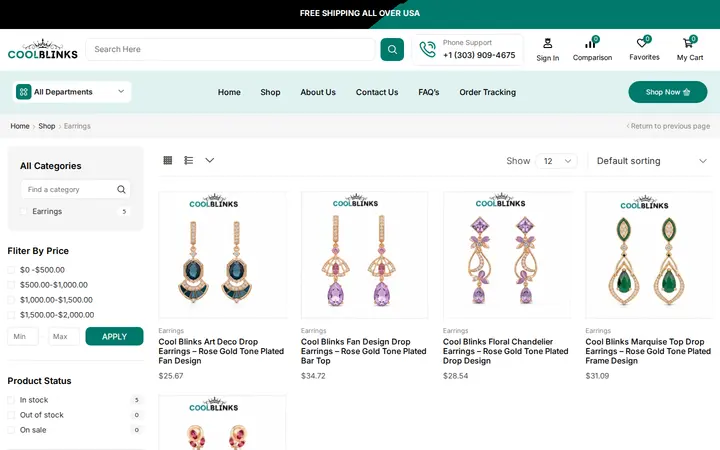Open Floral Chandelier Earrings product title

(506, 351)
